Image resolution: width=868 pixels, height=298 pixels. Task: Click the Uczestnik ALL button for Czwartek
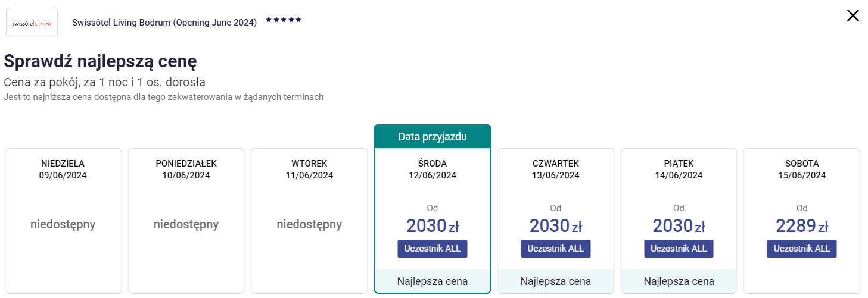pyautogui.click(x=556, y=249)
